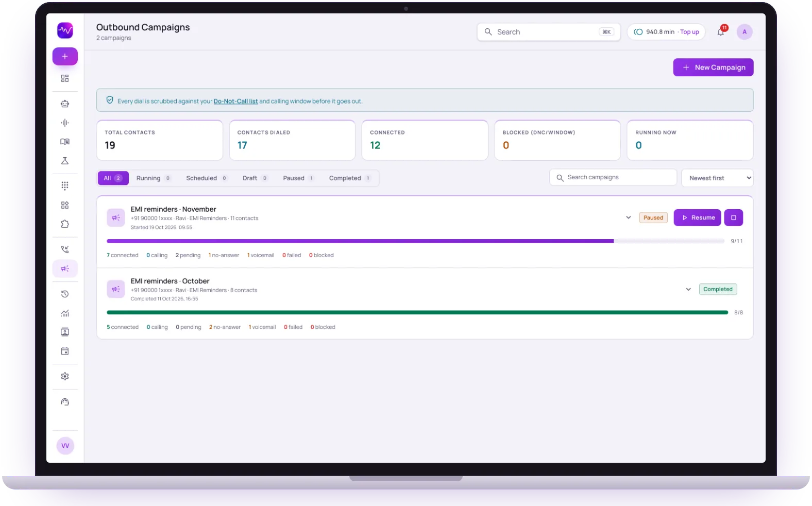The width and height of the screenshot is (812, 506).
Task: Open the VV workspace avatar in sidebar
Action: pos(65,446)
